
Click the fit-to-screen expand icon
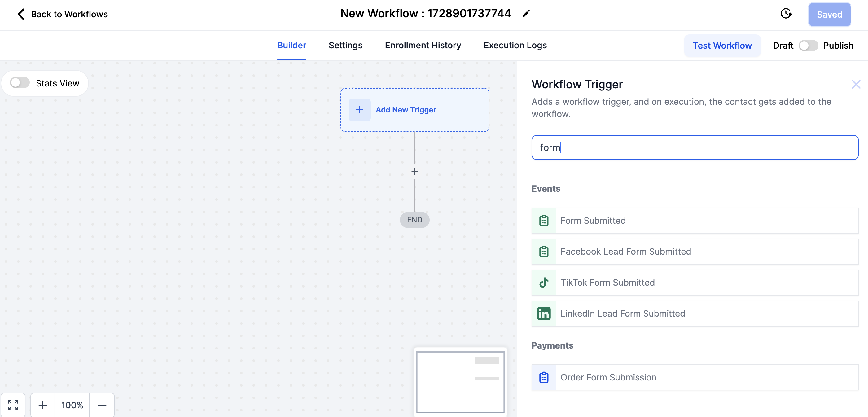coord(13,405)
